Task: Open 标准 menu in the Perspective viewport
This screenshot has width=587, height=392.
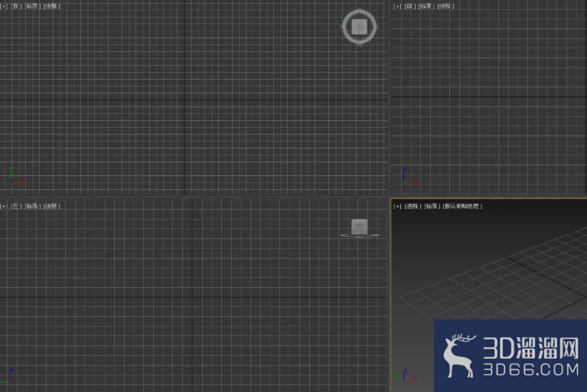Action: click(x=432, y=206)
